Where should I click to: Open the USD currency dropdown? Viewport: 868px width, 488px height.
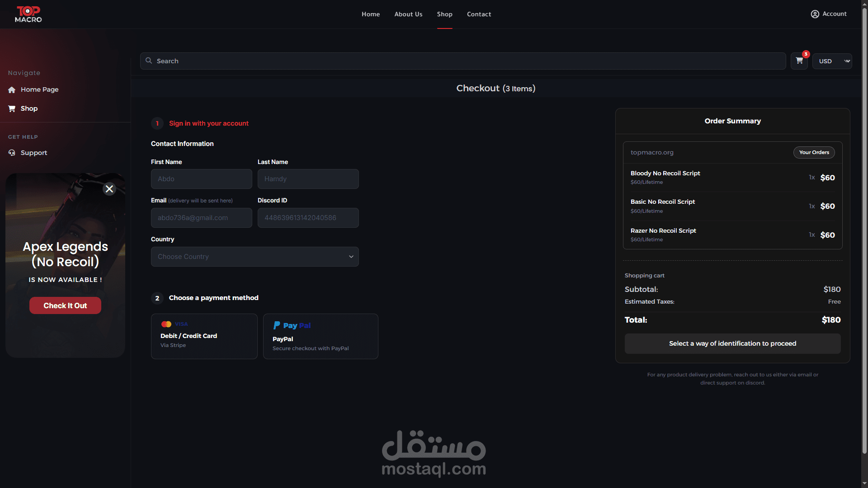click(832, 61)
